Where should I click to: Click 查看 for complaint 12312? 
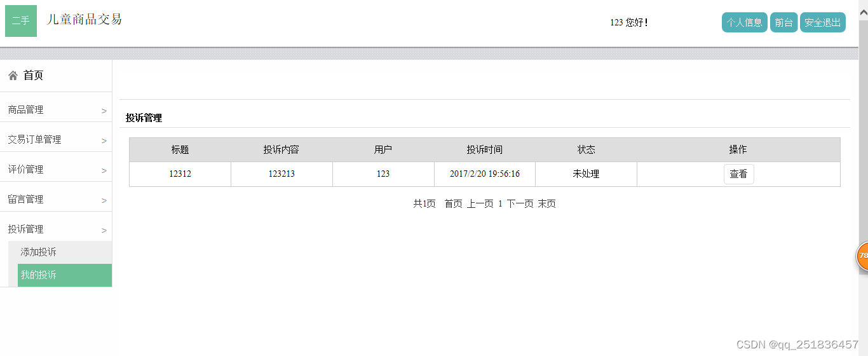pos(738,174)
